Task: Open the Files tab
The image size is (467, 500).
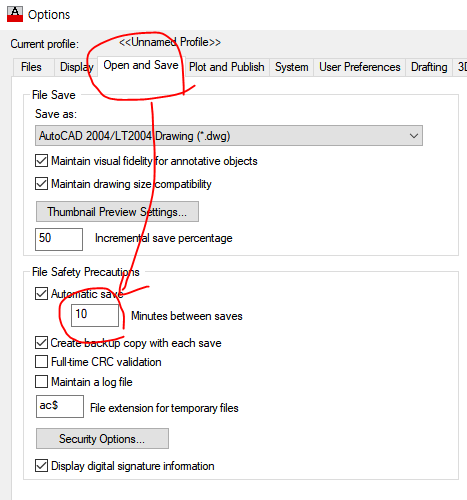Action: point(31,67)
